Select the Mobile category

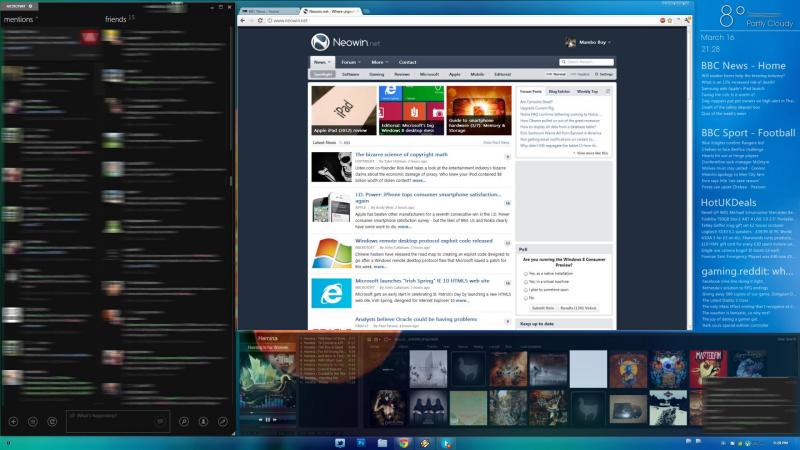[x=477, y=74]
